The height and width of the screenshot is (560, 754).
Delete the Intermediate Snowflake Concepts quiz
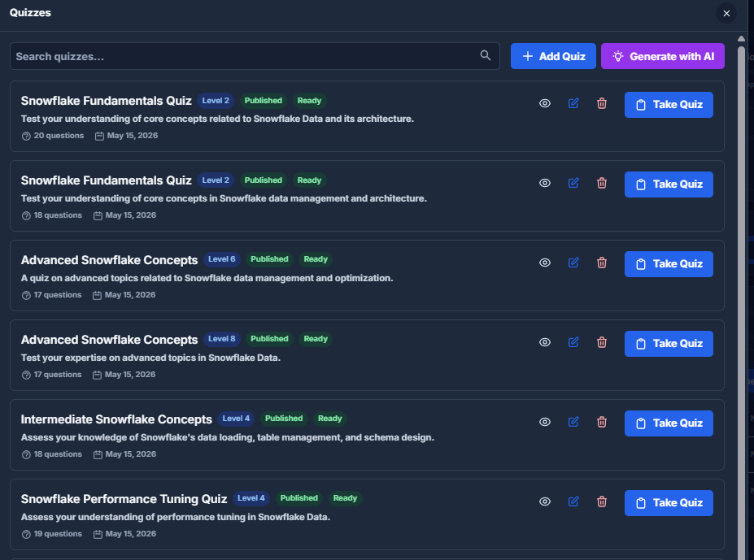(x=602, y=422)
